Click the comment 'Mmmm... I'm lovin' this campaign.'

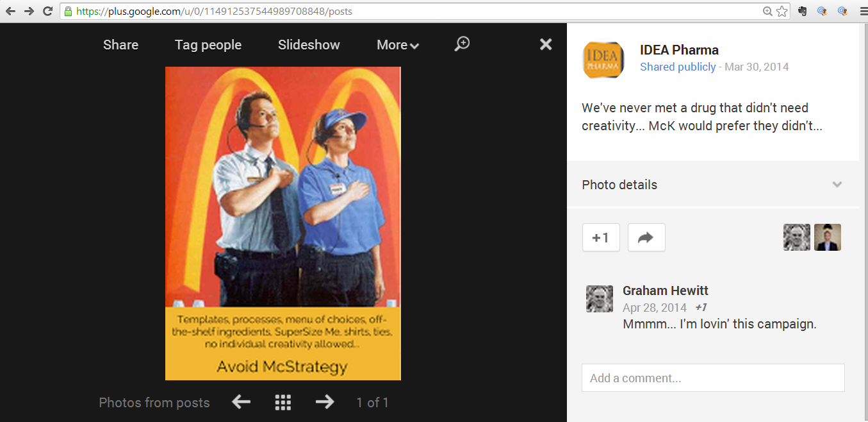coord(719,324)
